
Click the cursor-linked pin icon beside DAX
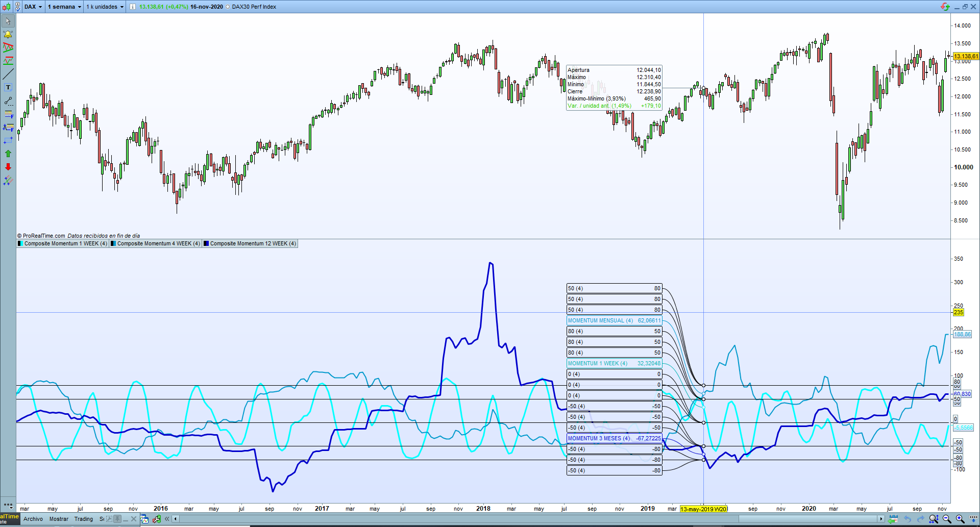point(18,7)
